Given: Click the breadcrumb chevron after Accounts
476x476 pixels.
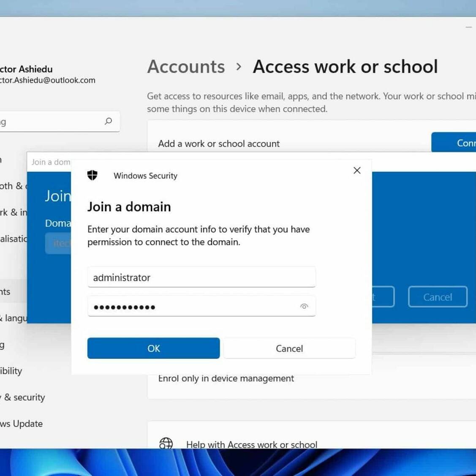Looking at the screenshot, I should pos(239,67).
